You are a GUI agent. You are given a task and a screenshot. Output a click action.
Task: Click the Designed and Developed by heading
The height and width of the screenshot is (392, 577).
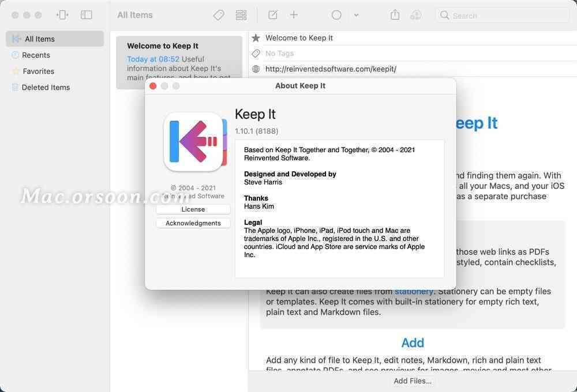[x=290, y=174]
